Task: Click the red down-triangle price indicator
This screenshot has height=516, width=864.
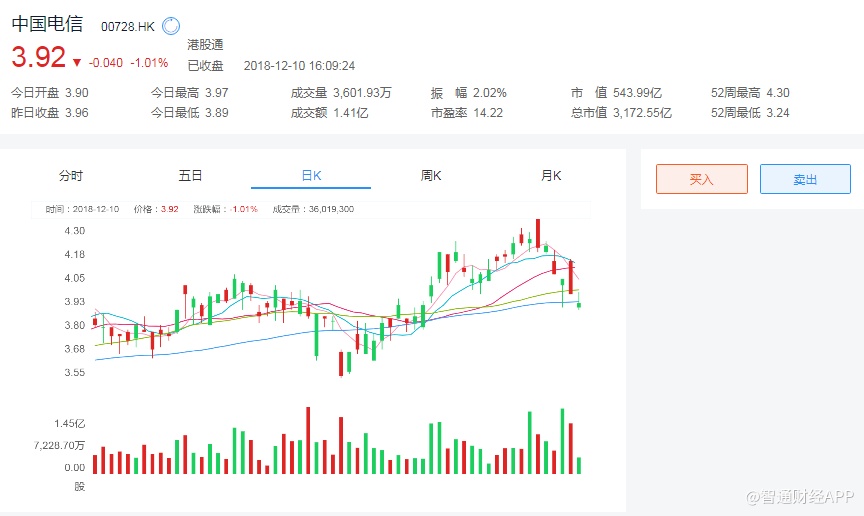Action: coord(77,62)
